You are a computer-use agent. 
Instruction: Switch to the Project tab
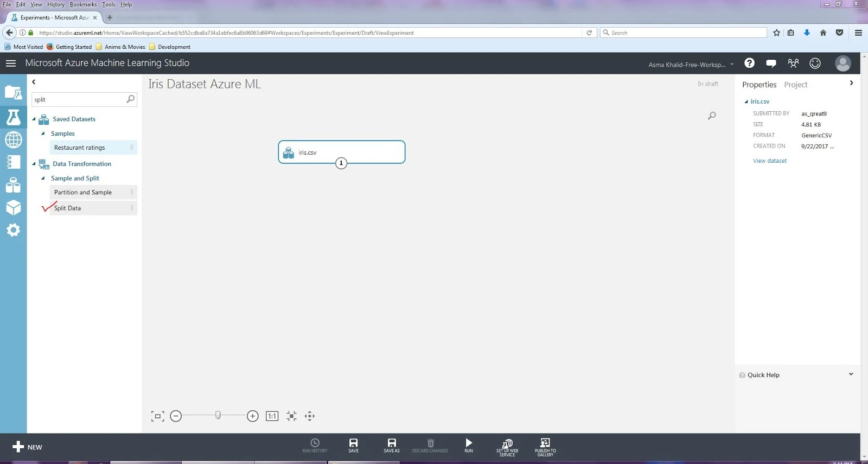795,85
